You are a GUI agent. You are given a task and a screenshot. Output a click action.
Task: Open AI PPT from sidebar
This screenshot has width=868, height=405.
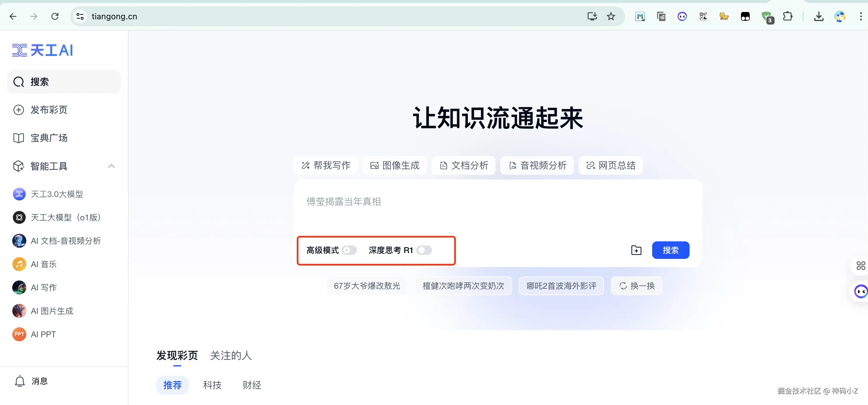(x=43, y=334)
